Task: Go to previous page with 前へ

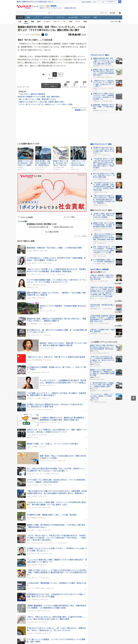Action: pyautogui.click(x=44, y=74)
